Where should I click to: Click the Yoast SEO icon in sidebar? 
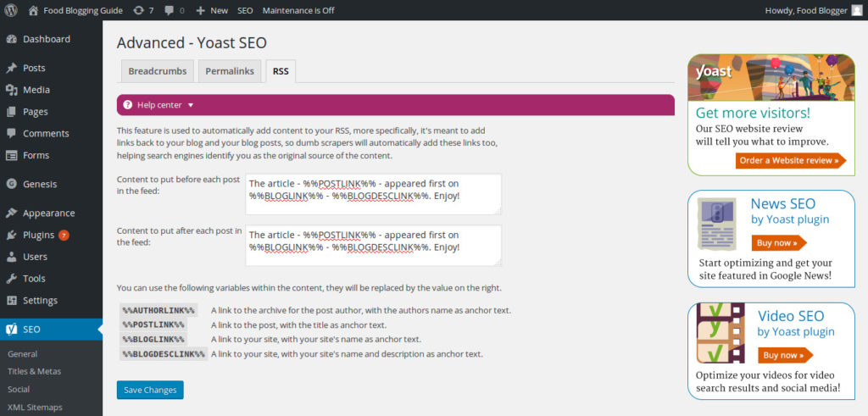coord(12,329)
